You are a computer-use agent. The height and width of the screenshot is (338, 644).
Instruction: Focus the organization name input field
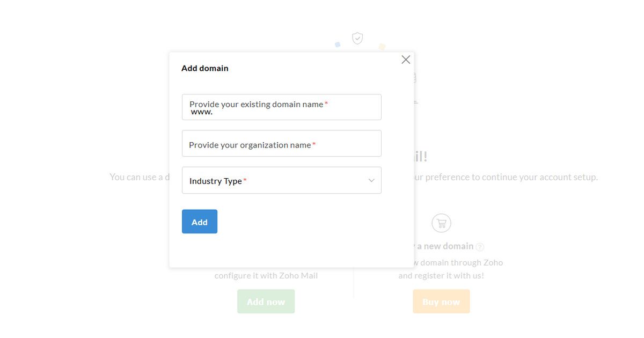282,143
